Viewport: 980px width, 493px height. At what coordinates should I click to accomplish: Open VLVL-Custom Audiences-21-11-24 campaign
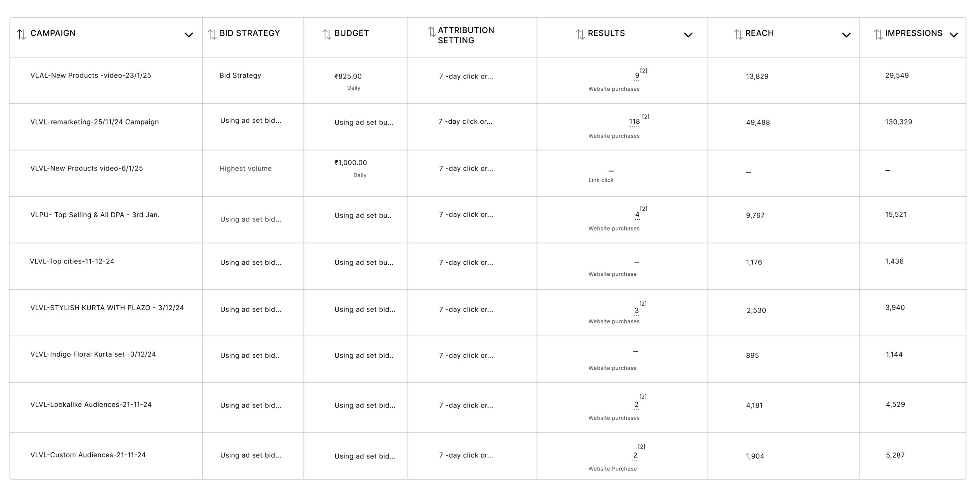pyautogui.click(x=88, y=455)
